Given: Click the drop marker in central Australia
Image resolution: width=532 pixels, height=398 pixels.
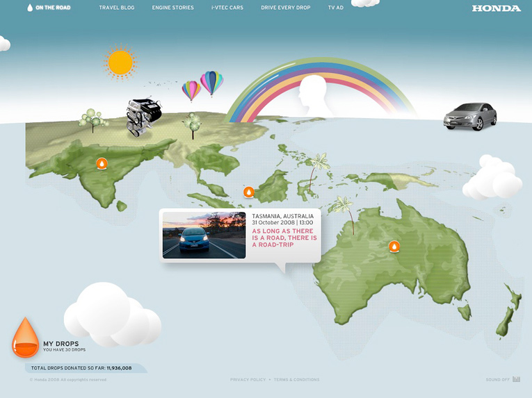Looking at the screenshot, I should 394,246.
